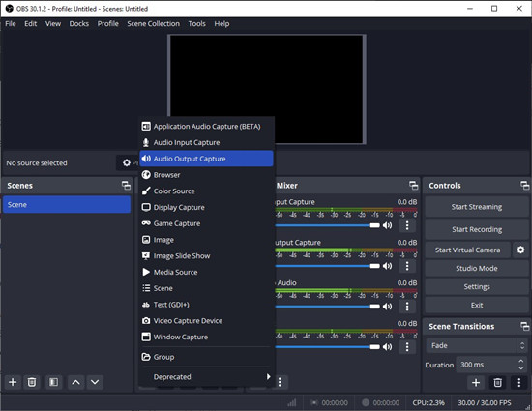Select the Scene item in Scenes list
532x411 pixels.
[67, 204]
